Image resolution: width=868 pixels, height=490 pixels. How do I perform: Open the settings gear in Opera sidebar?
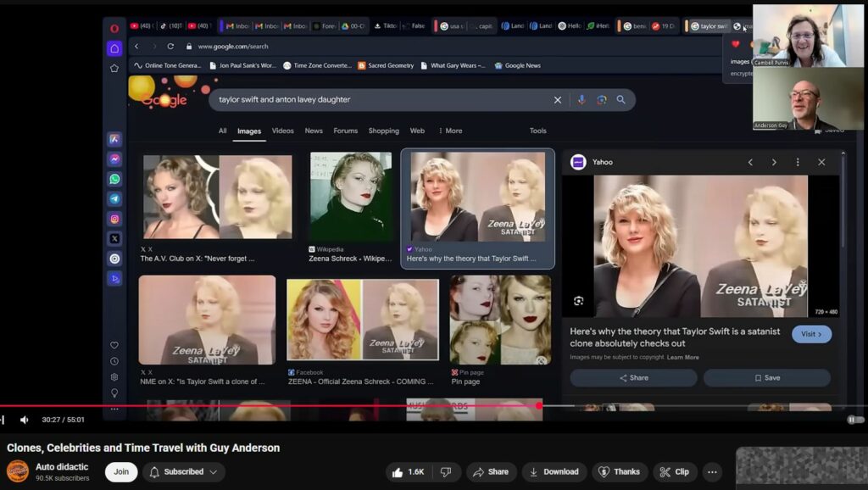tap(114, 377)
